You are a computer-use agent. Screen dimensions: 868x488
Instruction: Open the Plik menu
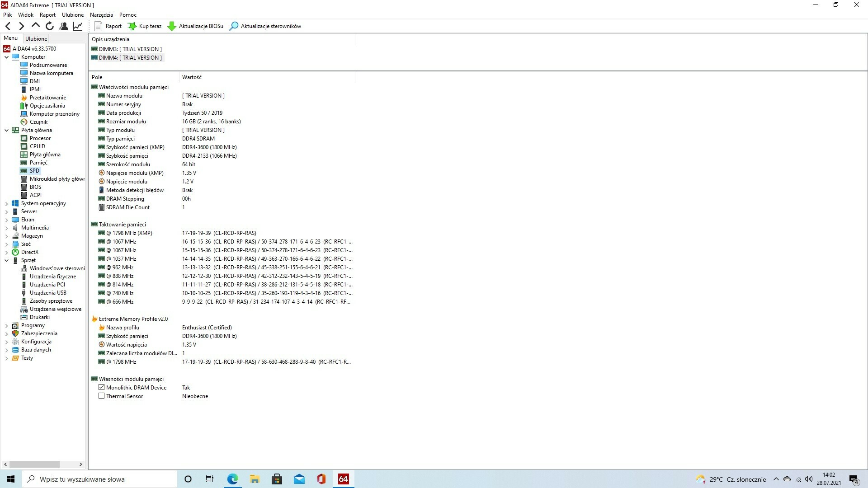[x=7, y=15]
